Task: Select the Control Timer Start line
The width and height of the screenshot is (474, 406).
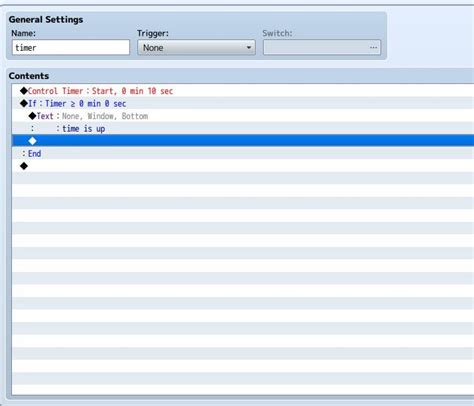Action: point(243,91)
